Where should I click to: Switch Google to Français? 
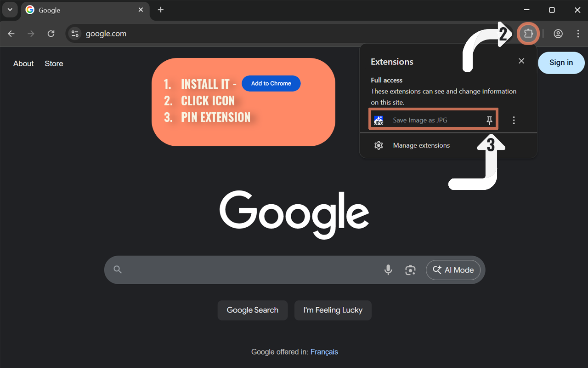click(324, 352)
